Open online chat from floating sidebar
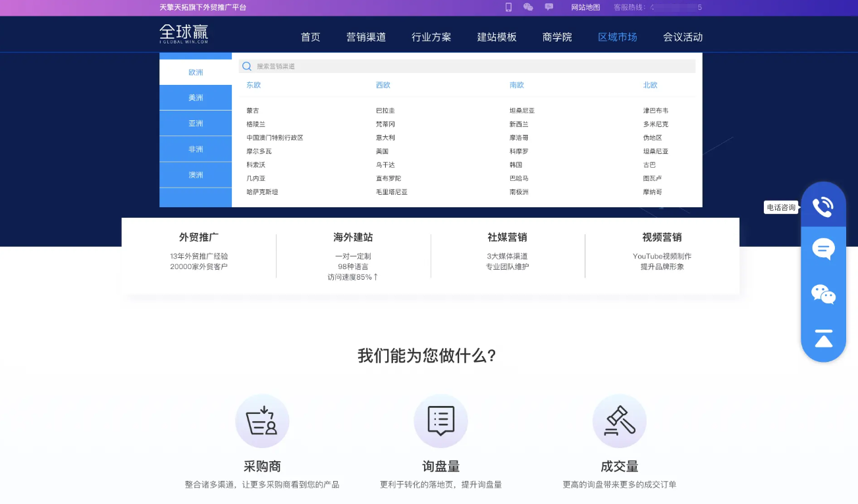Viewport: 858px width, 504px height. 823,249
